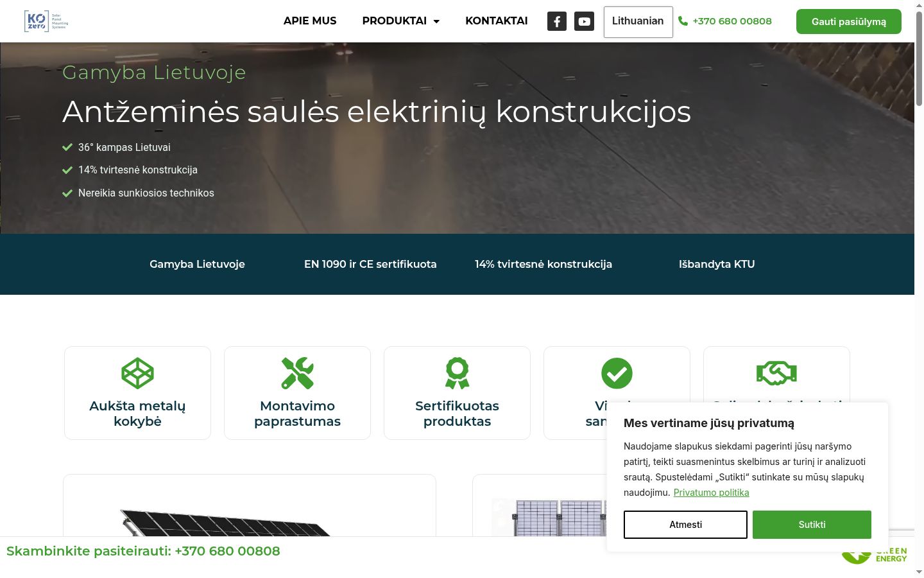
Task: Click the green Gamyba Lietuvoje hero subtitle
Action: [154, 73]
